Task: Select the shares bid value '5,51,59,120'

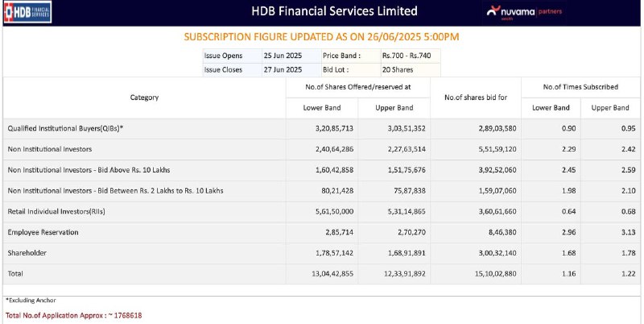Action: coord(497,149)
